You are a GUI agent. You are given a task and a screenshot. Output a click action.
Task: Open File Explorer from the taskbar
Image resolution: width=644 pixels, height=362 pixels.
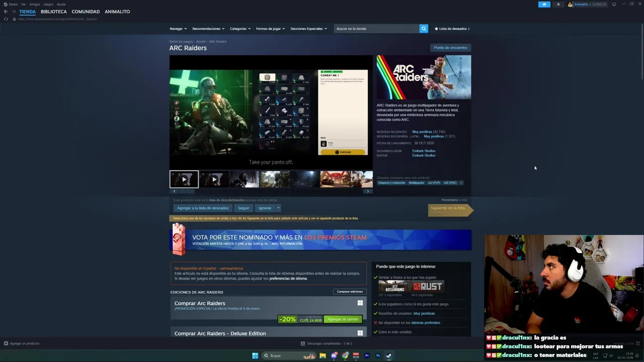click(x=323, y=355)
